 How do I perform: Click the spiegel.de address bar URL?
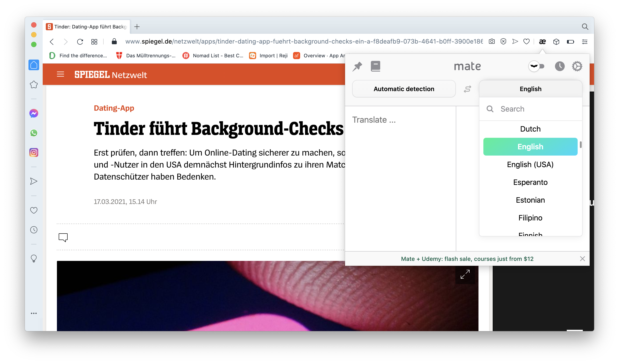pyautogui.click(x=304, y=42)
